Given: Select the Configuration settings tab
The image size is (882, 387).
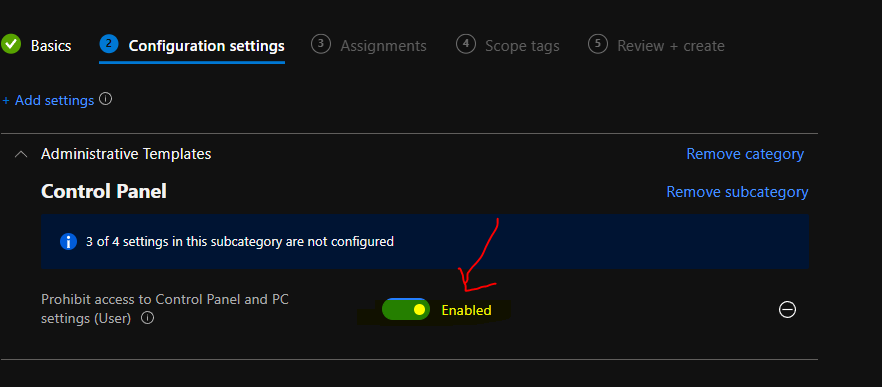Looking at the screenshot, I should pyautogui.click(x=206, y=46).
